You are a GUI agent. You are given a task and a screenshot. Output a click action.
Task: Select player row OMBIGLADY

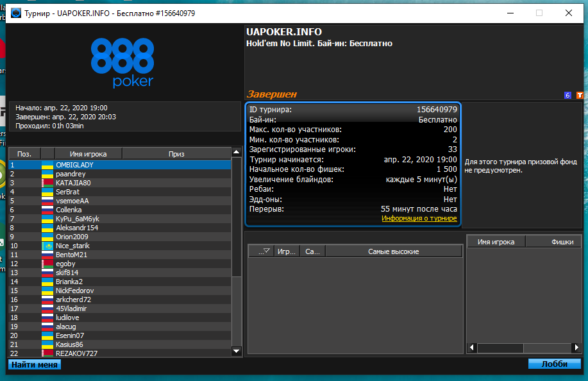pyautogui.click(x=120, y=165)
